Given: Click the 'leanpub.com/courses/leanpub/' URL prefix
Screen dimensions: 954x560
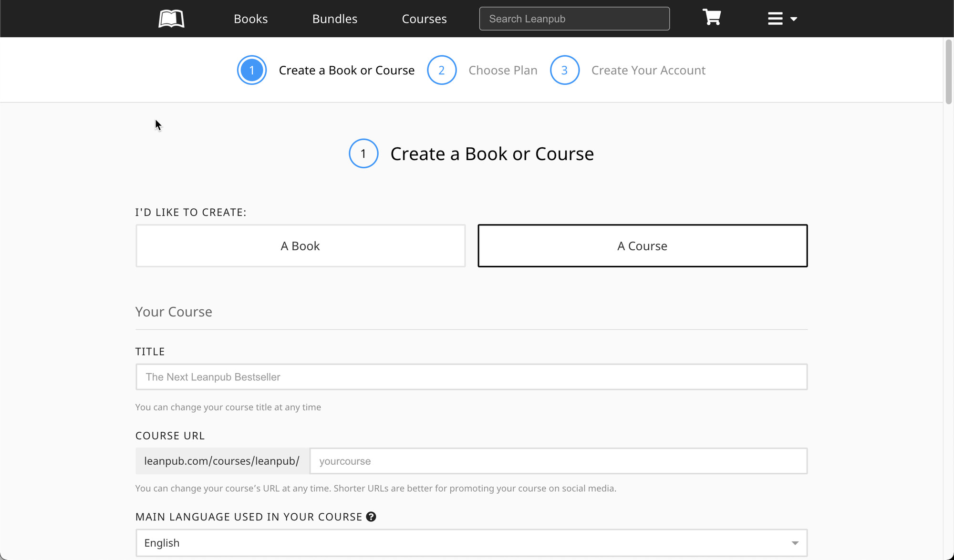Looking at the screenshot, I should (222, 461).
